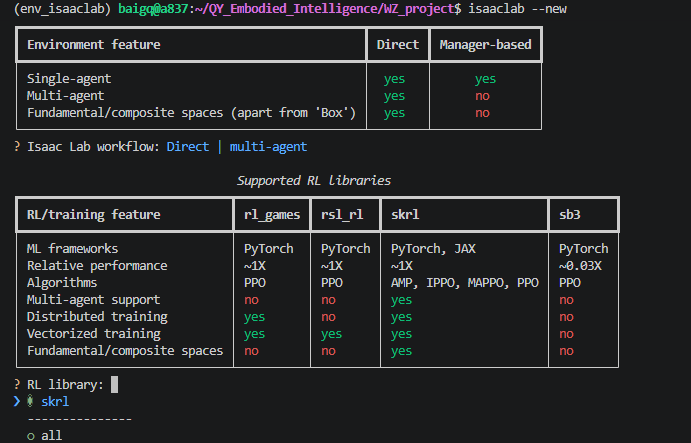Screen dimensions: 691x443
Task: Click the 'Multi-agent support' row label
Action: 93,300
